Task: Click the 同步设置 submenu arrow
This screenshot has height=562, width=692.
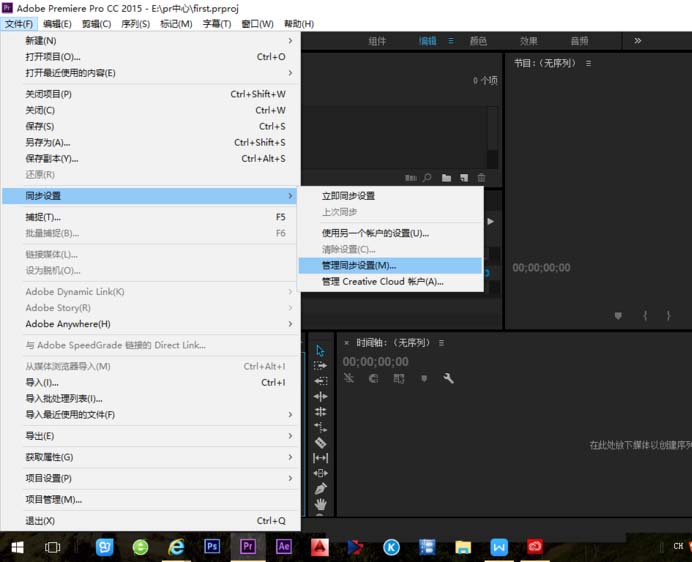Action: (x=290, y=196)
